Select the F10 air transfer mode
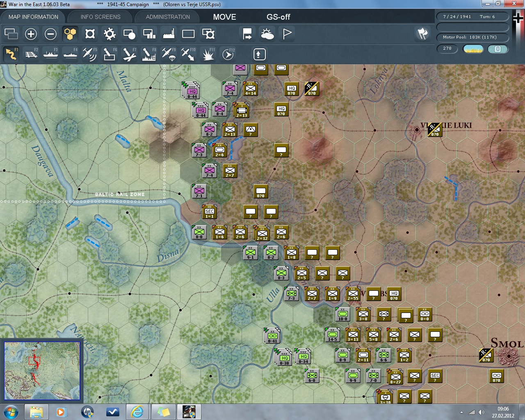This screenshot has width=525, height=420. (x=188, y=54)
